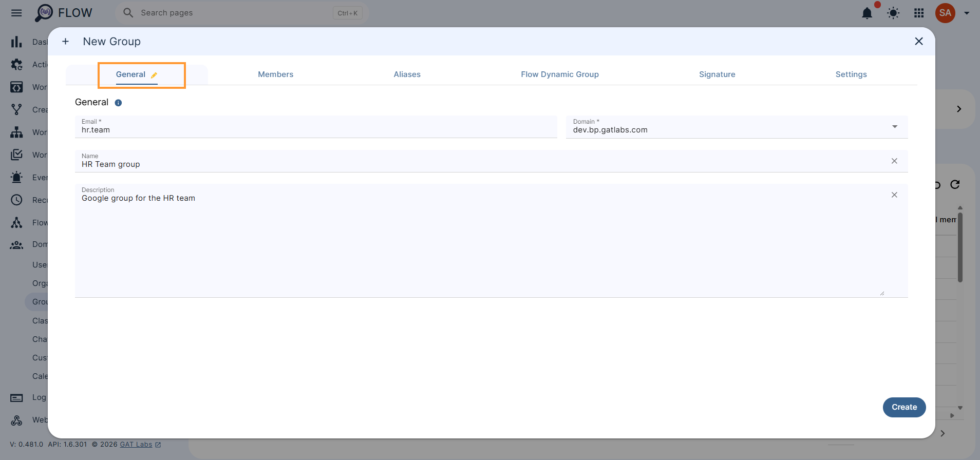Click the Events alarm sidebar icon

(x=16, y=177)
